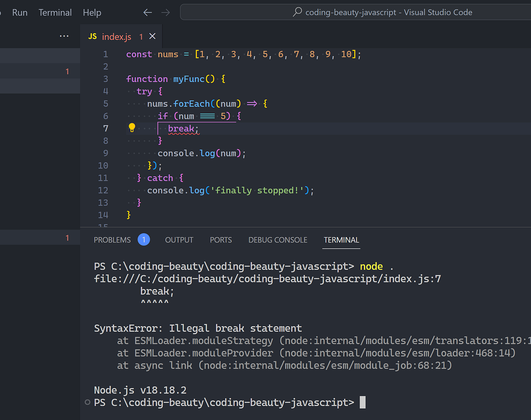Select the index.js editor tab
The height and width of the screenshot is (420, 531).
[116, 36]
